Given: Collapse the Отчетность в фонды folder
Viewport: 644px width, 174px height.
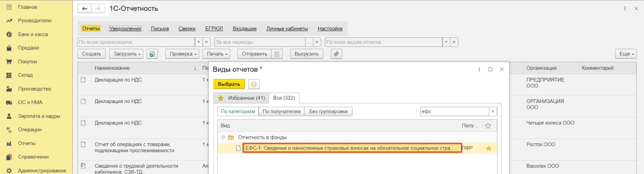Looking at the screenshot, I should [x=223, y=137].
